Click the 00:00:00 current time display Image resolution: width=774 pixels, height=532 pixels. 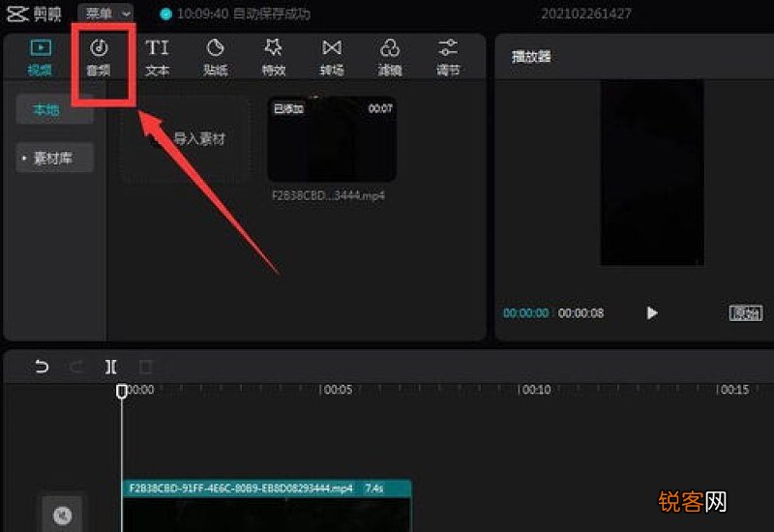(525, 312)
